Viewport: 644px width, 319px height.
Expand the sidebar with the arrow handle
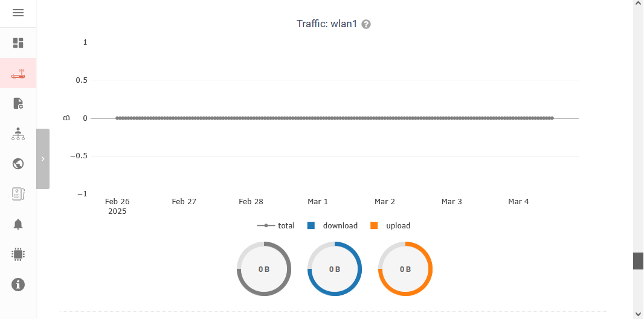coord(43,159)
